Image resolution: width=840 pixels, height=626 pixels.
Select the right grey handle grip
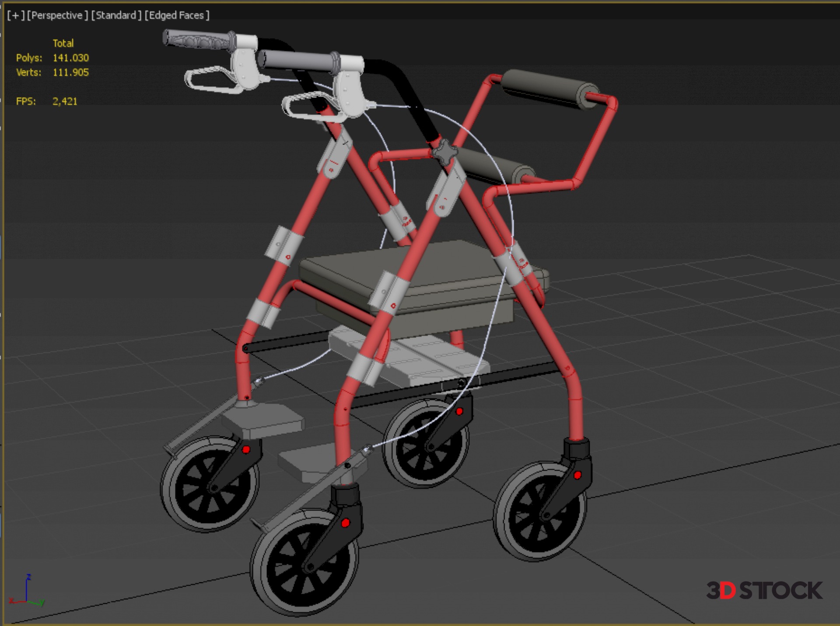click(298, 61)
